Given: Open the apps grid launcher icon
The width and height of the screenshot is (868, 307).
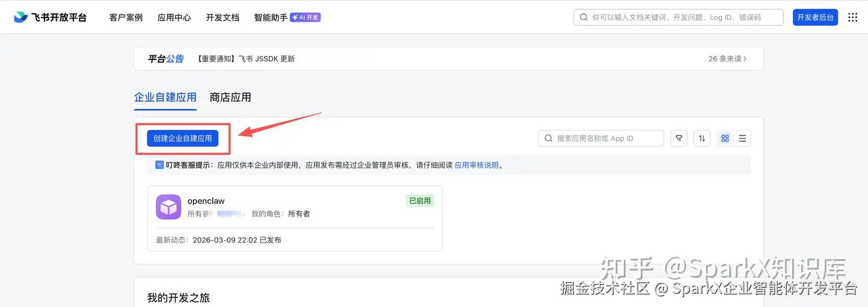Looking at the screenshot, I should coord(852,17).
